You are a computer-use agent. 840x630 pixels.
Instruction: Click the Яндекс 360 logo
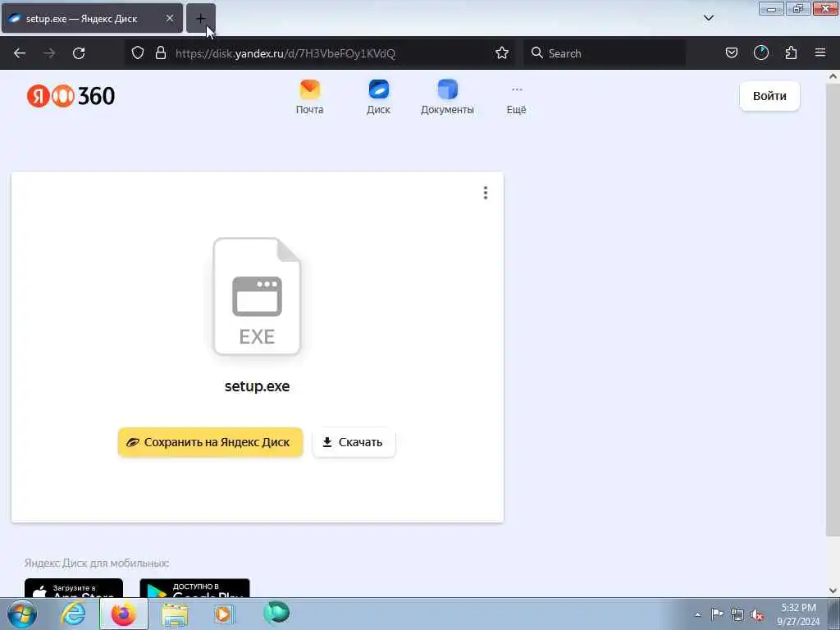71,96
